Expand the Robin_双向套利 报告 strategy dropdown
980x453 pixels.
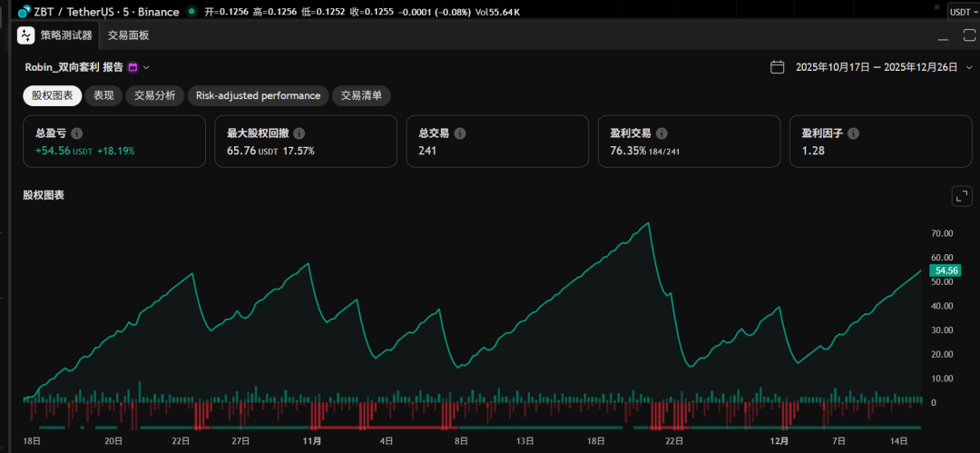tap(146, 67)
